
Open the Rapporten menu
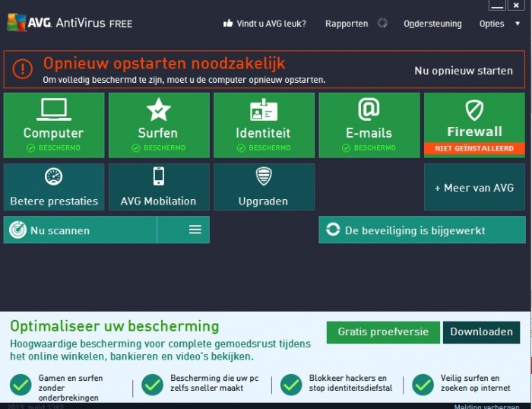click(347, 24)
